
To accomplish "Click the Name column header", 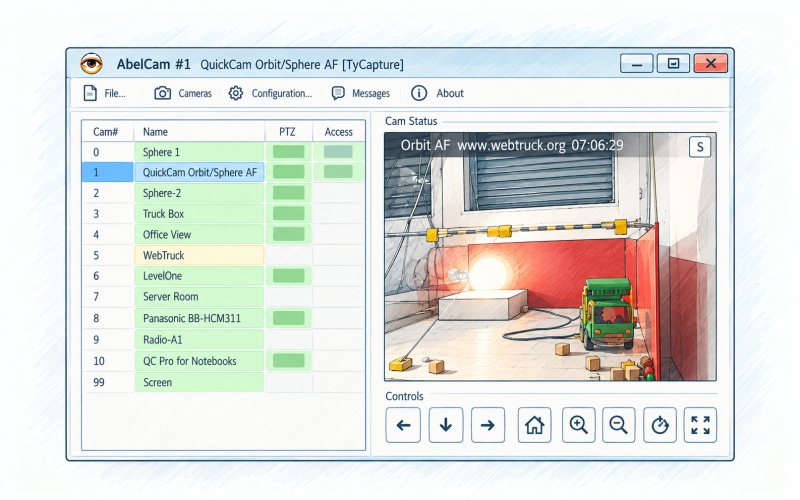I will (x=199, y=132).
